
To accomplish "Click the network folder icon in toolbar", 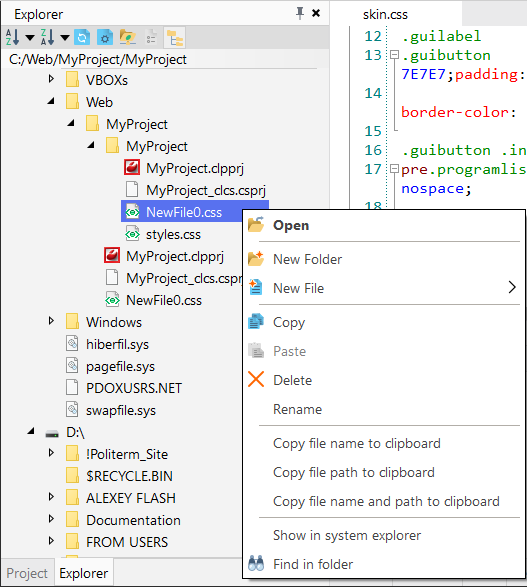I will pyautogui.click(x=128, y=37).
